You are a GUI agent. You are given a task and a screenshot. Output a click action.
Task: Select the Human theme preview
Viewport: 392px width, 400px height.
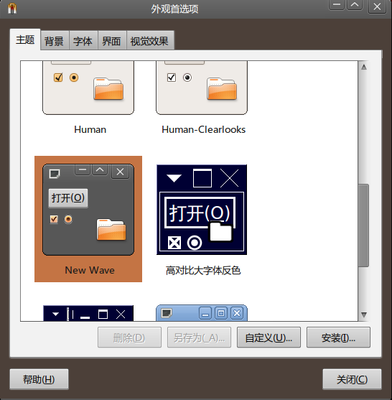pos(88,88)
